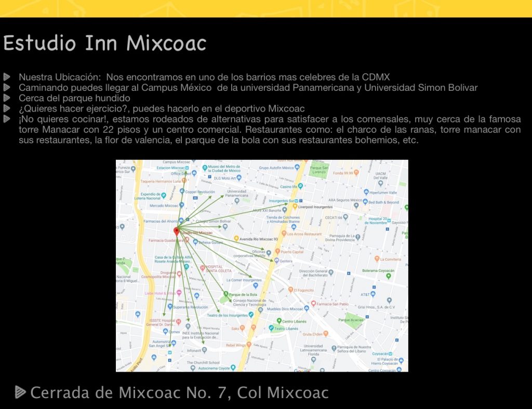Select the Fonda 99.99 restaurant pin
The height and width of the screenshot is (409, 532).
click(x=356, y=172)
